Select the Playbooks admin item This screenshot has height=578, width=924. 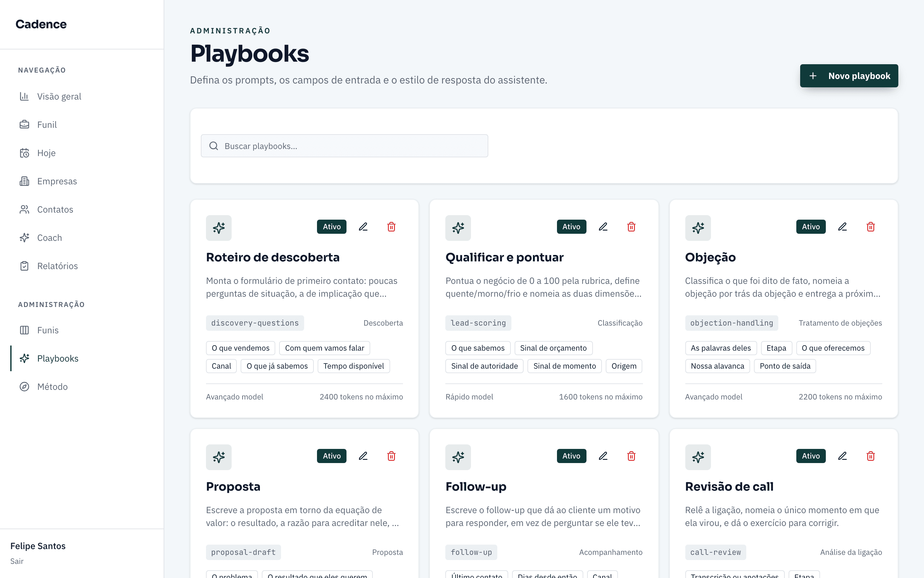coord(82,359)
